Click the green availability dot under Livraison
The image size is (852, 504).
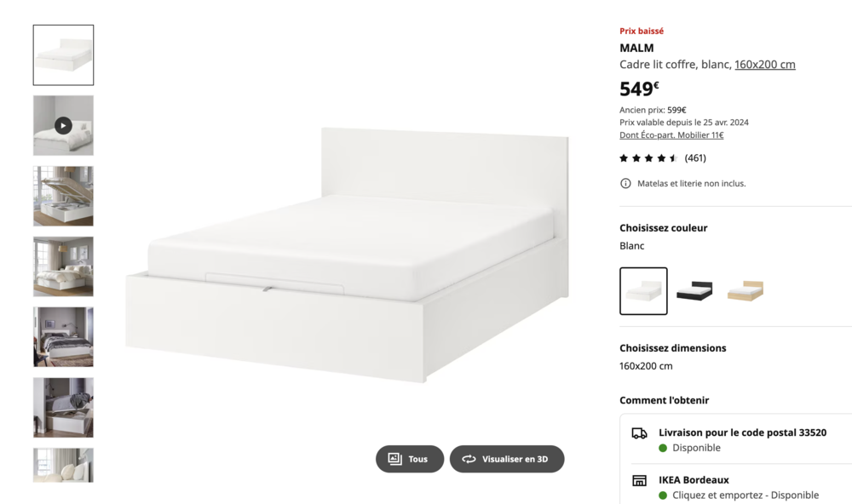tap(663, 448)
